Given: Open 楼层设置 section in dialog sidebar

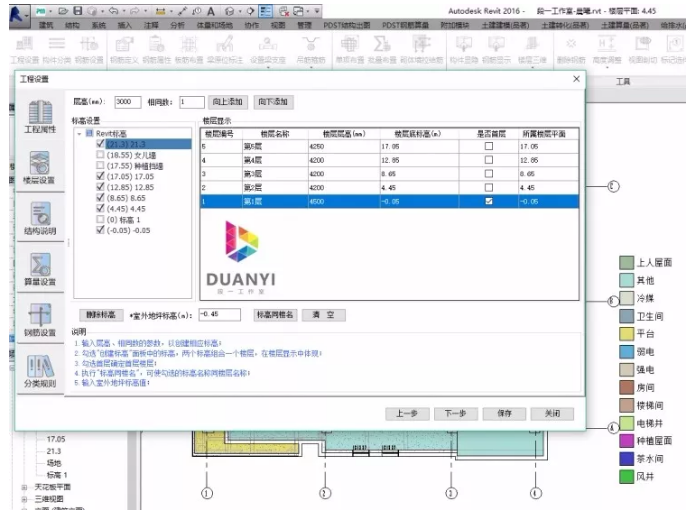Looking at the screenshot, I should (x=39, y=168).
